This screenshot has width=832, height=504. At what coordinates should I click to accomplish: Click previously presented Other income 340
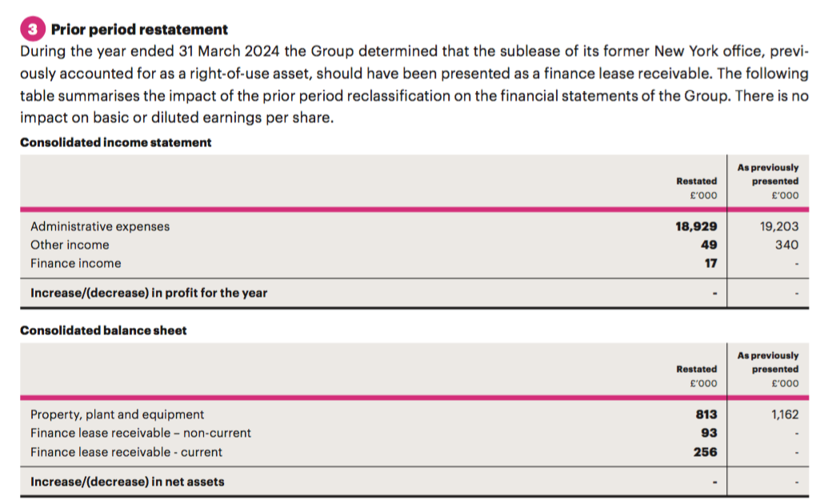(787, 245)
